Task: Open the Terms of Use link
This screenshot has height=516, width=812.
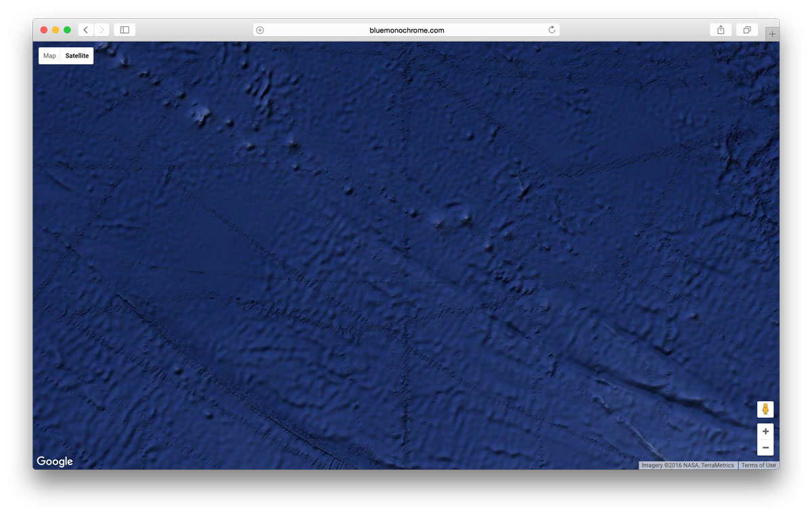Action: tap(758, 465)
